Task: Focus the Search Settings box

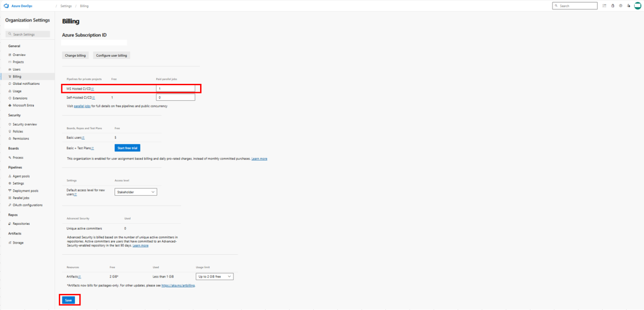Action: click(x=27, y=34)
